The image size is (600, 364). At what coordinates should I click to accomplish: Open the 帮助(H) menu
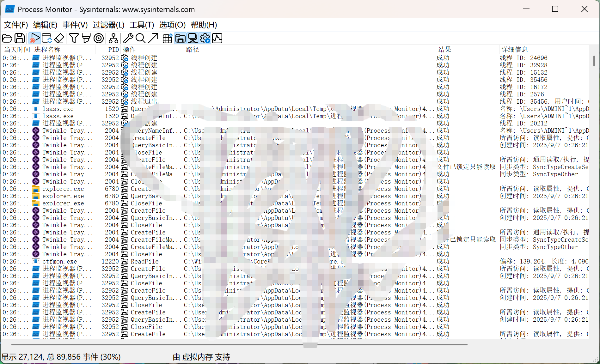(204, 25)
